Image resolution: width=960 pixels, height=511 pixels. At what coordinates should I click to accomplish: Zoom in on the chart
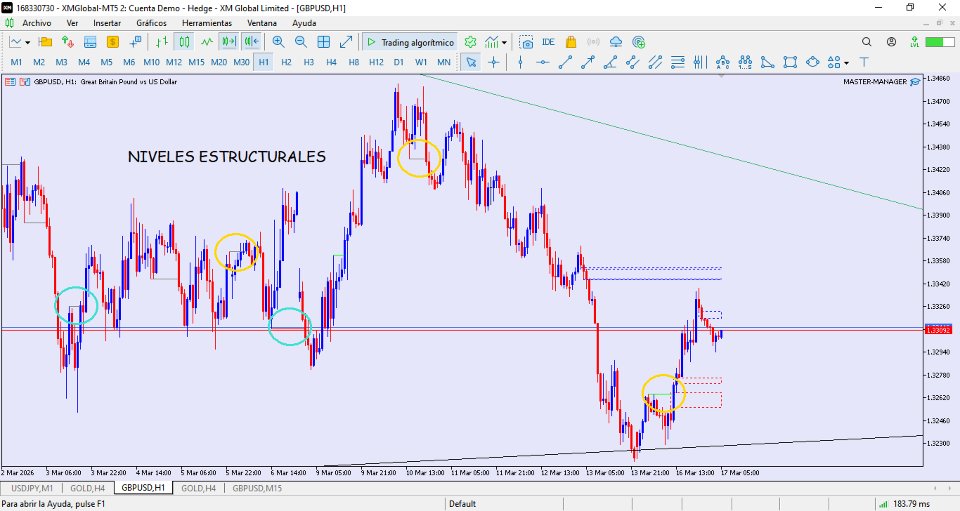point(279,42)
